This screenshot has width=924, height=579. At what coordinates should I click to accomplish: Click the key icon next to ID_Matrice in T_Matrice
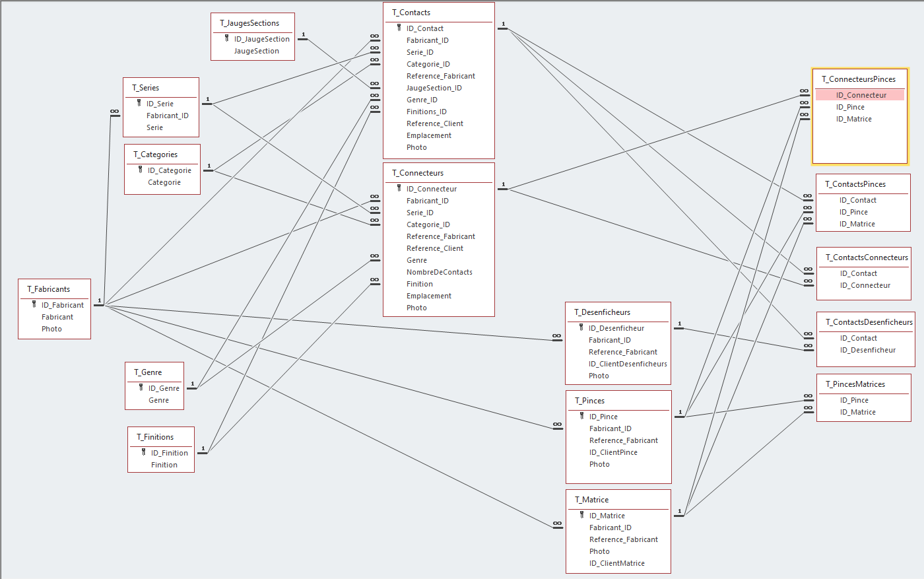[x=581, y=515]
